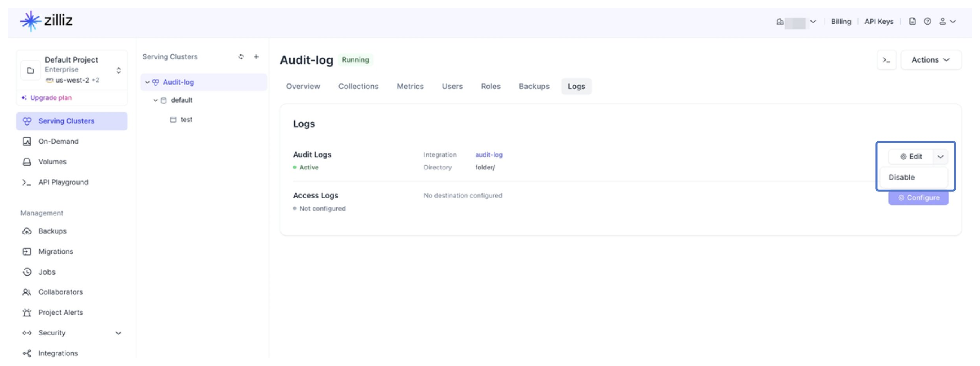Viewport: 980px width, 366px height.
Task: Toggle the Edit button dropdown arrow
Action: [x=940, y=157]
